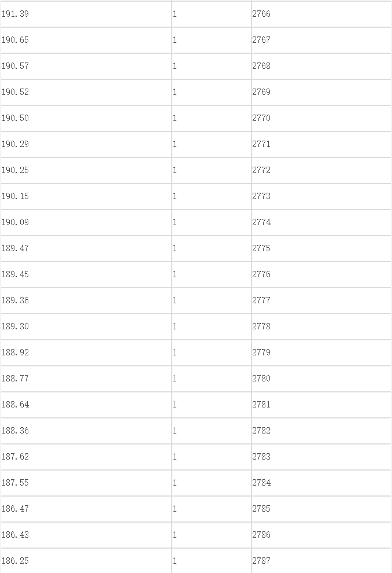
Task: Select the score cell 190.15
Action: 86,196
